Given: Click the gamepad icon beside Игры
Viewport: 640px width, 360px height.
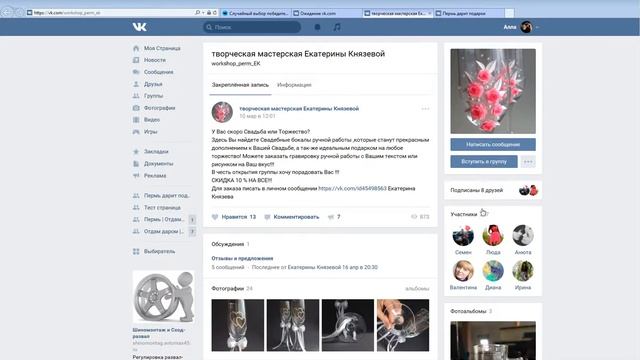Looking at the screenshot, I should (x=136, y=132).
